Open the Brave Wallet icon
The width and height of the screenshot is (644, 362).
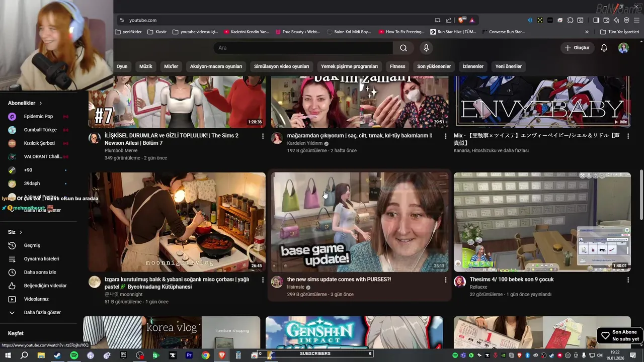(606, 20)
